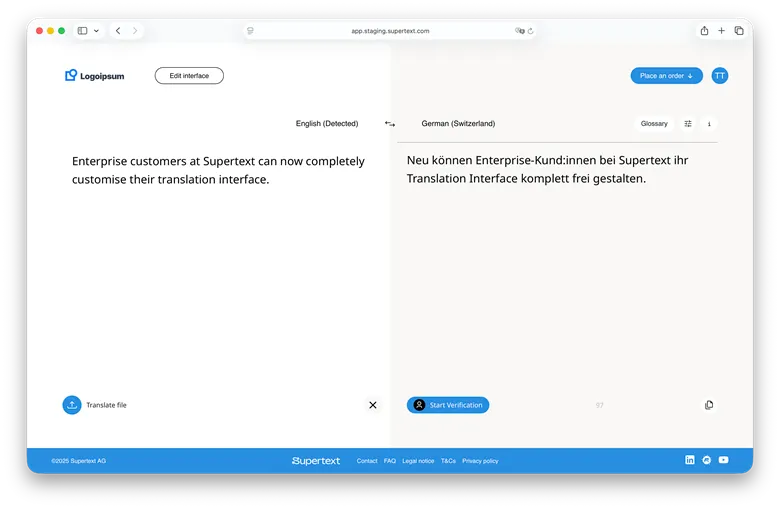Go back in Safari
The width and height of the screenshot is (780, 509).
point(118,31)
